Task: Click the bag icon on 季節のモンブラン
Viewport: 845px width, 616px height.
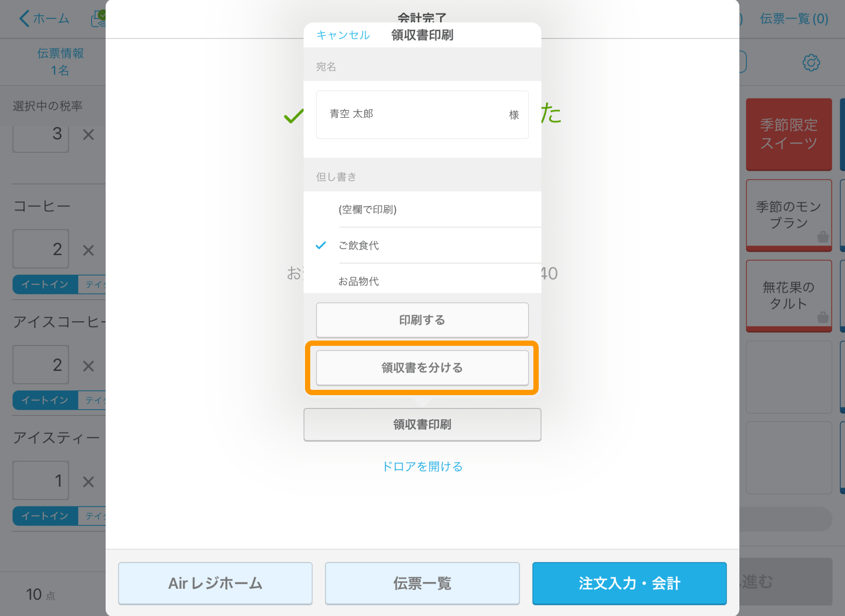Action: point(823,237)
